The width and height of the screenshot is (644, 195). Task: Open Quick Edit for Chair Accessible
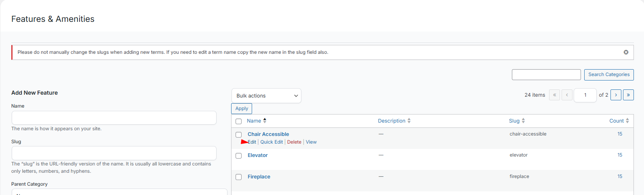tap(271, 142)
